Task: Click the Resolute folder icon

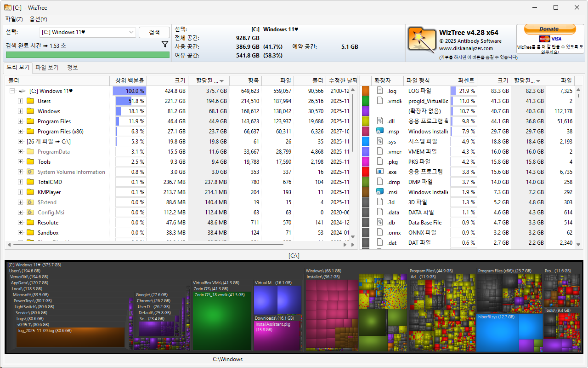Action: [x=31, y=223]
